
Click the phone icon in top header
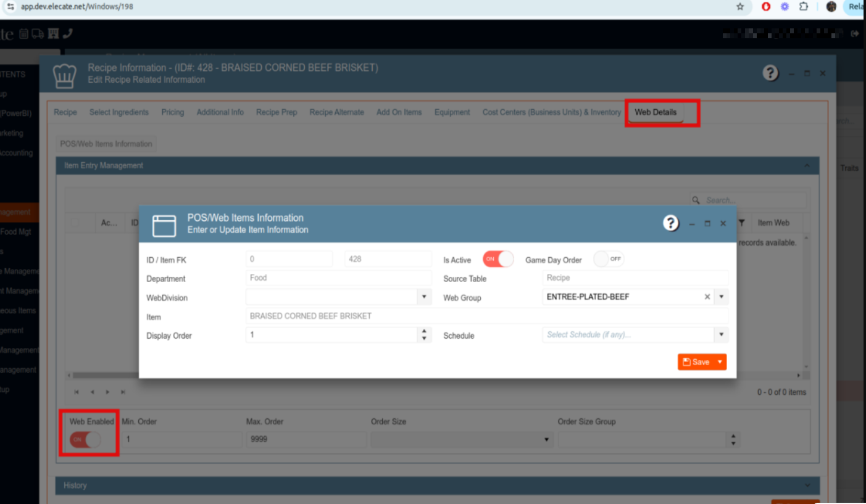pyautogui.click(x=67, y=34)
